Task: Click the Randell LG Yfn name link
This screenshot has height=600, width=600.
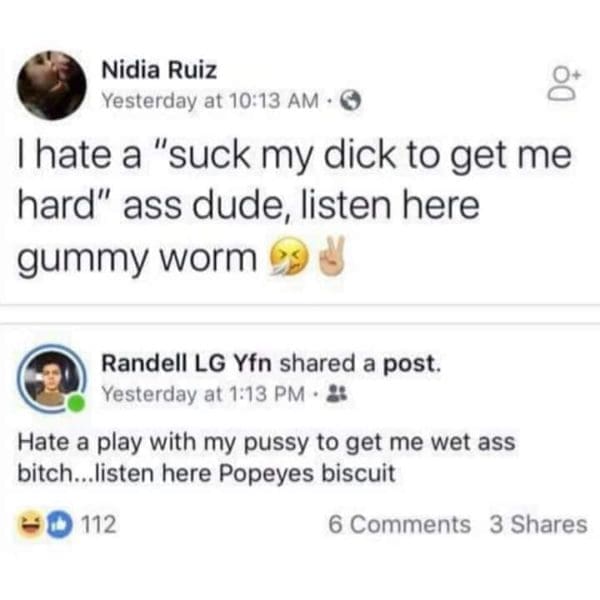Action: pyautogui.click(x=186, y=363)
